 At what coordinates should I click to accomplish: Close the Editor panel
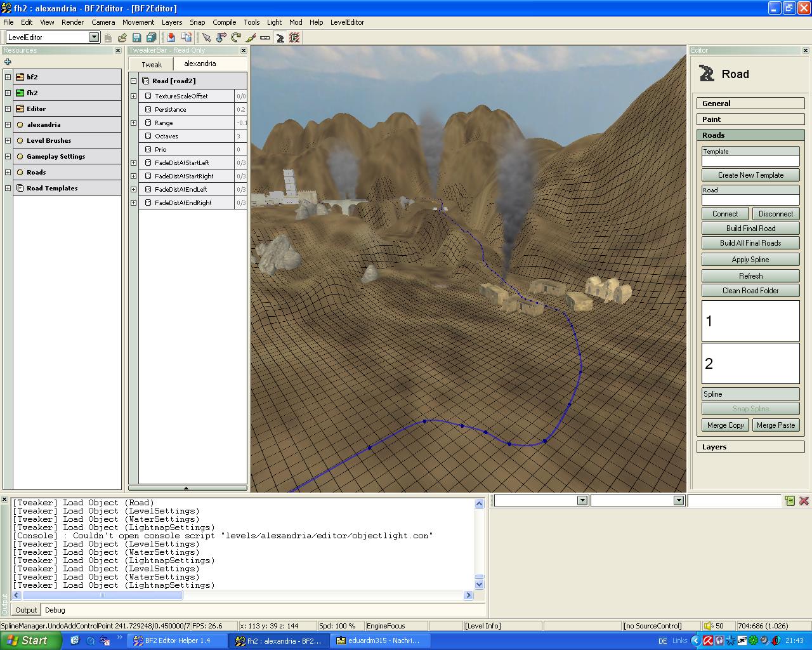click(x=807, y=51)
